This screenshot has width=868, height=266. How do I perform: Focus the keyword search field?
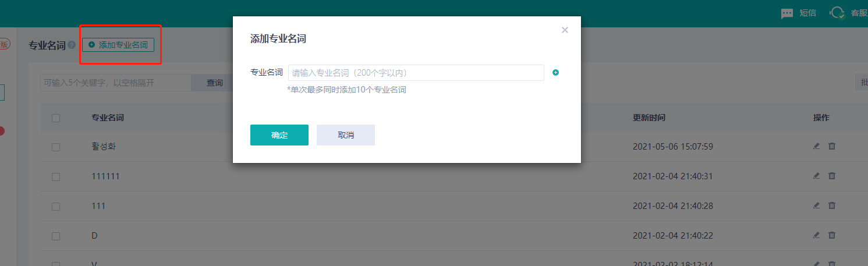click(x=116, y=83)
